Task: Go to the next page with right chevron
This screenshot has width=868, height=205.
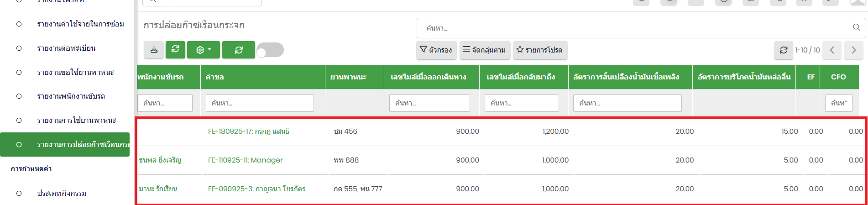Action: [853, 50]
